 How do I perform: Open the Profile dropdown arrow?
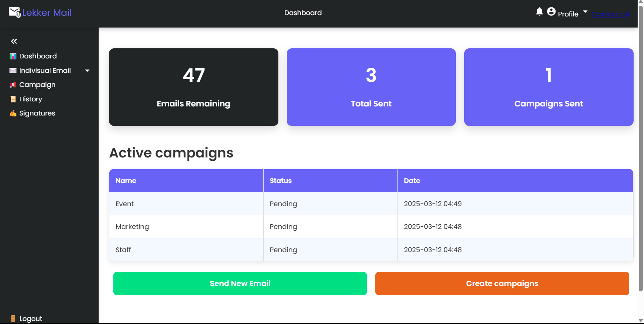(585, 11)
